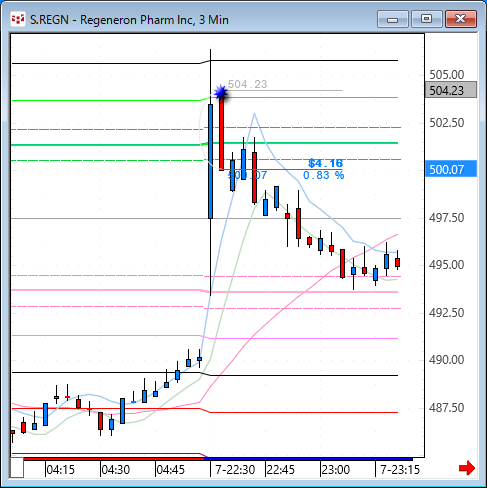Image resolution: width=487 pixels, height=488 pixels.
Task: Maximize the S.REGN chart window
Action: (x=427, y=19)
